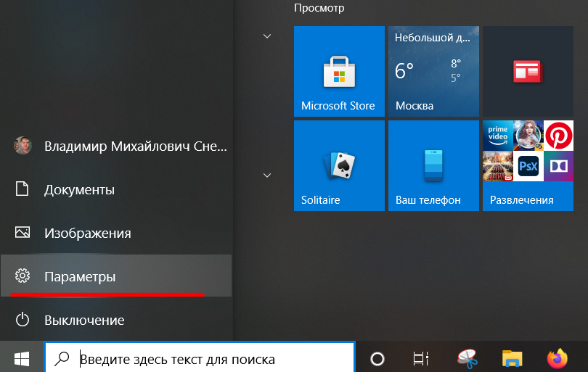Image resolution: width=588 pixels, height=372 pixels.
Task: Launch the Snipping tool taskbar icon
Action: click(467, 359)
